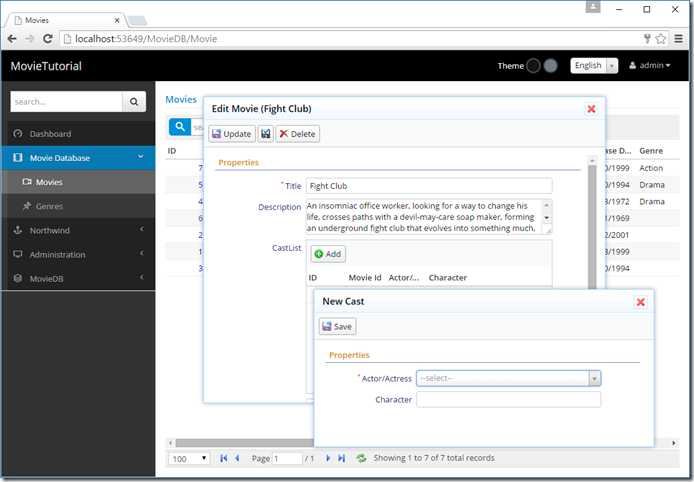The height and width of the screenshot is (482, 694).
Task: Click the 2/2001 release date cell
Action: (617, 235)
